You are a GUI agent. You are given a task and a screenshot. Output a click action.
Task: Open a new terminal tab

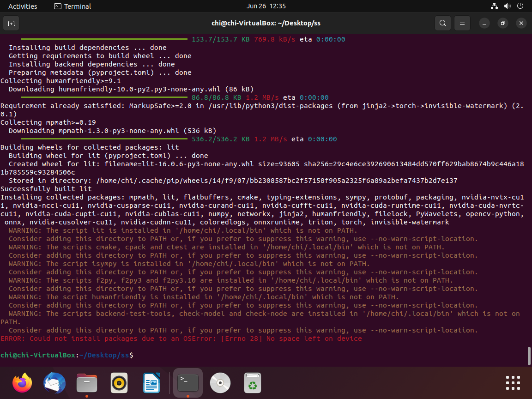[x=11, y=23]
